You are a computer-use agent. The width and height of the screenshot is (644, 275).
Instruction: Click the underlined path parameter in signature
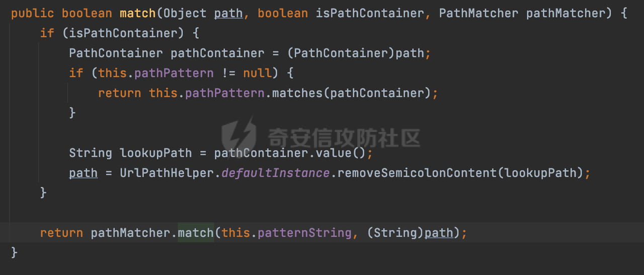point(228,14)
